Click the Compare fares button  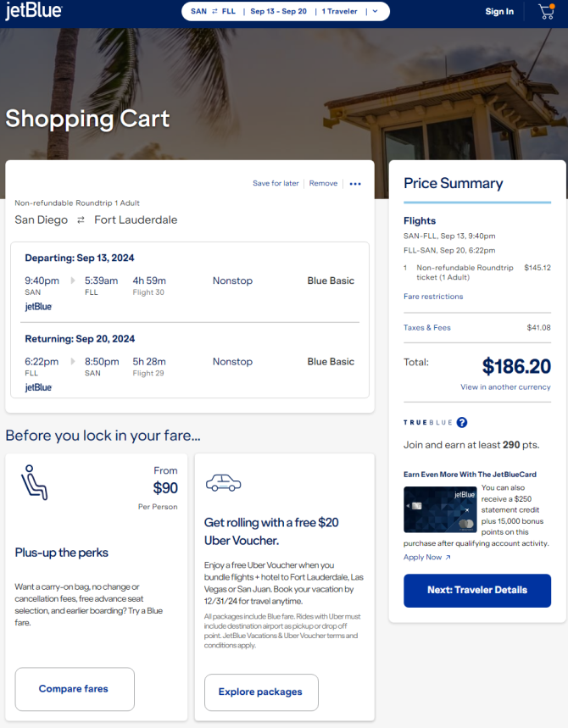click(74, 689)
